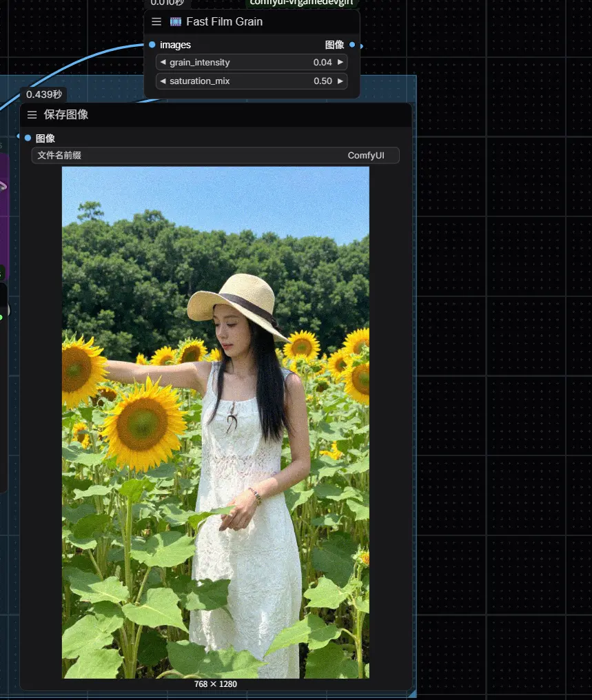Click the grain_intensity value 0.04
Image resolution: width=592 pixels, height=700 pixels.
pyautogui.click(x=322, y=63)
